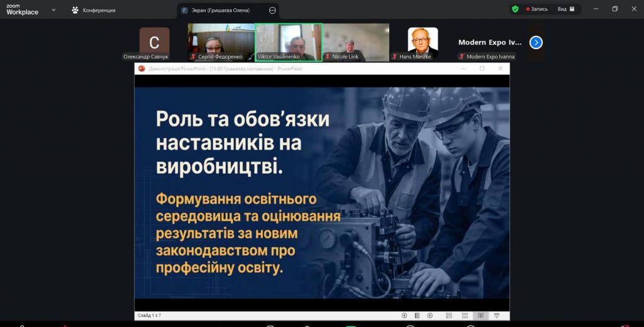Click the green encryption shield icon
The height and width of the screenshot is (327, 644).
click(515, 9)
